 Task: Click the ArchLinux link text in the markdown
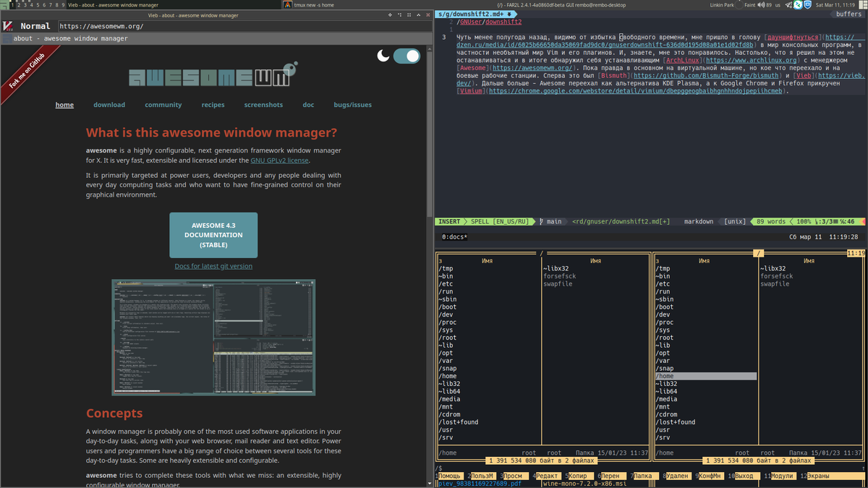pyautogui.click(x=683, y=61)
